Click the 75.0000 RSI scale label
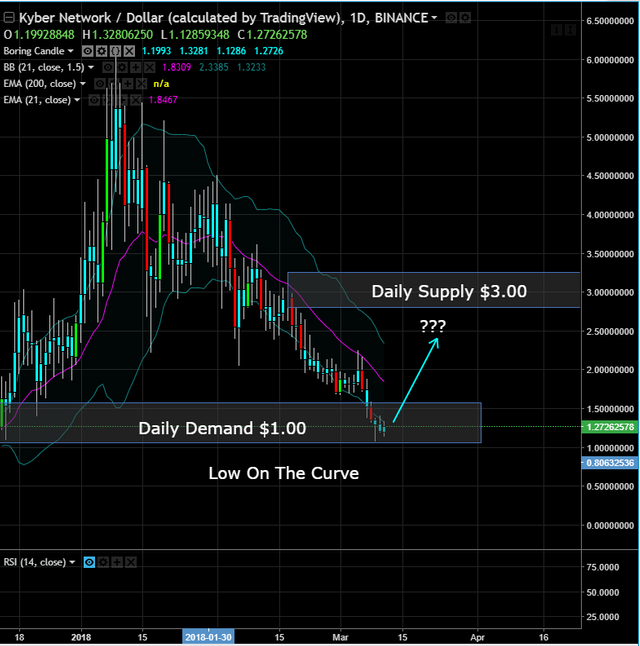 click(x=602, y=567)
